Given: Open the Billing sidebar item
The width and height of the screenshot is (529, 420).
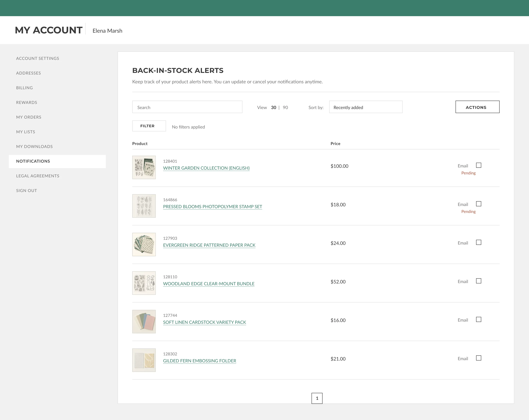Looking at the screenshot, I should (25, 88).
